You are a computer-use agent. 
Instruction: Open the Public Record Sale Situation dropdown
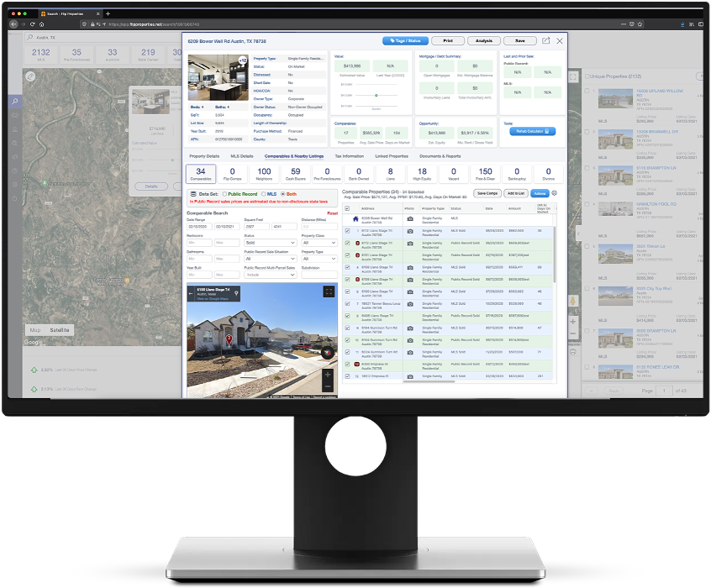(271, 259)
